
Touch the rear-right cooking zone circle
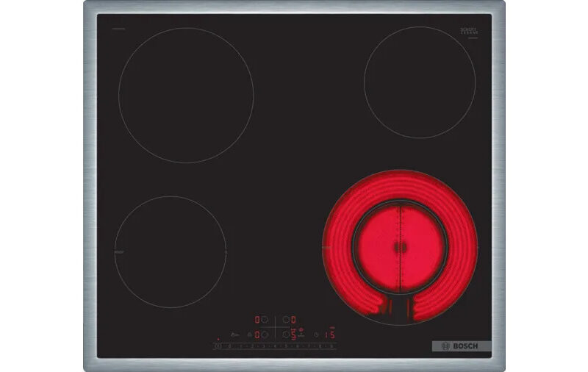[420, 82]
